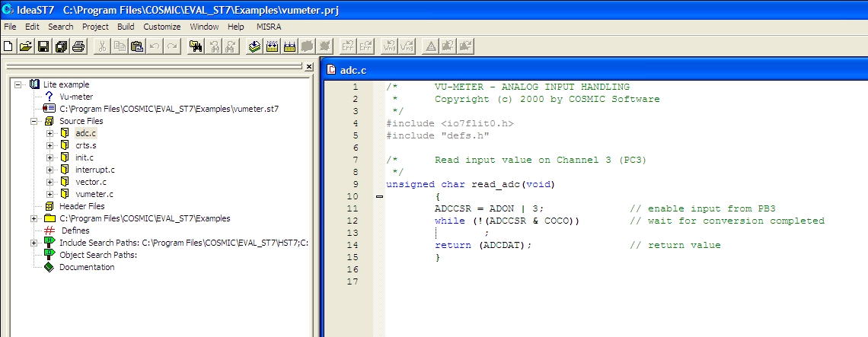Click line number 9 in the gutter
The width and height of the screenshot is (868, 337).
355,184
